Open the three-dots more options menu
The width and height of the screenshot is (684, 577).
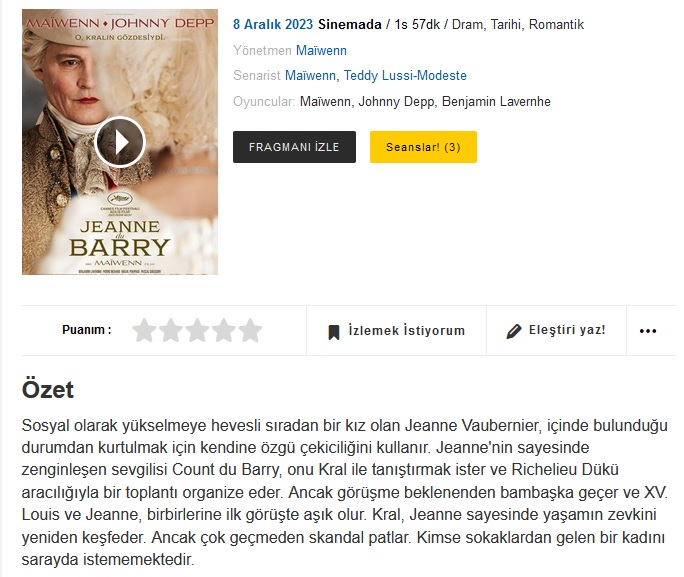point(648,331)
